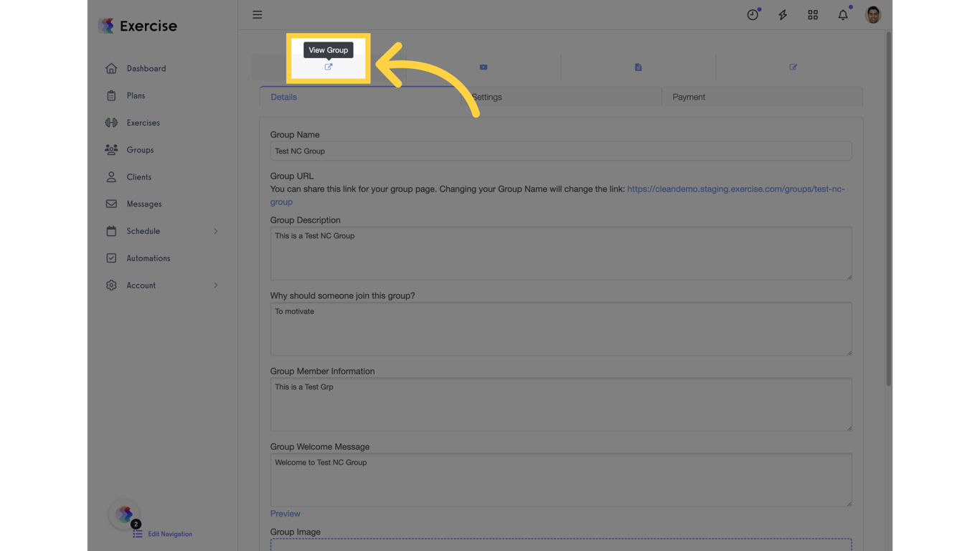Open the apps grid icon
980x551 pixels.
(813, 14)
